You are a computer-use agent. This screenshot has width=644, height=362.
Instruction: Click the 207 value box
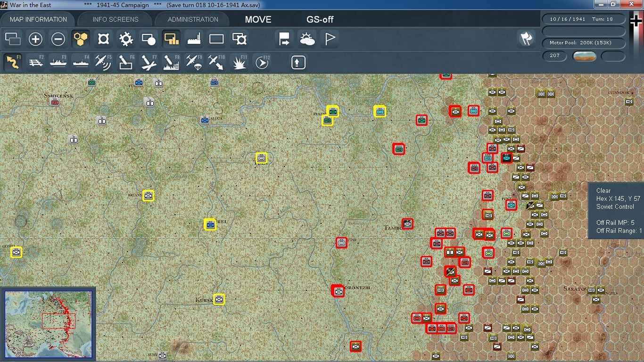[x=555, y=56]
